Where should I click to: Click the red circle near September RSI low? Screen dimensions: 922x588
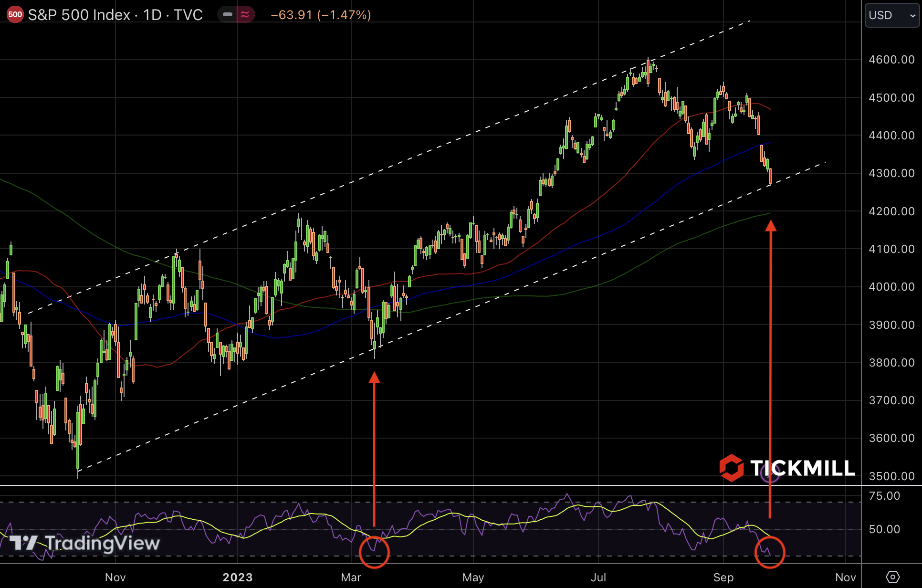pos(769,552)
